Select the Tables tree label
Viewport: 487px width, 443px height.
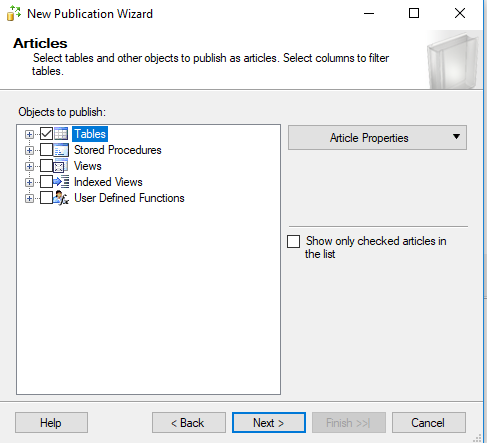point(90,134)
